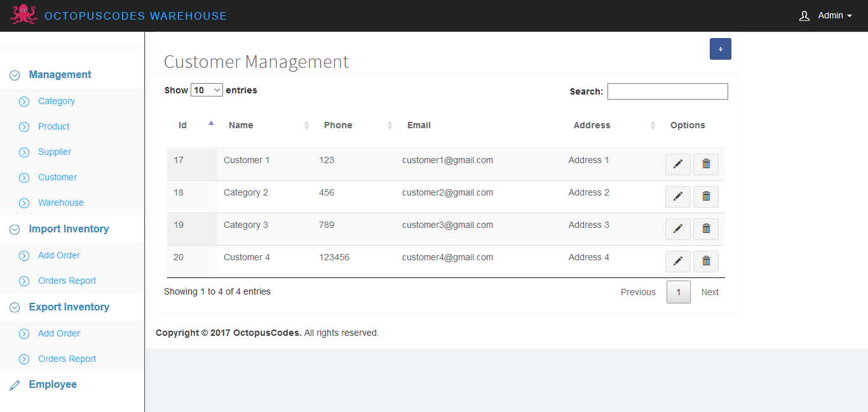This screenshot has height=412, width=868.
Task: Open the Employee sidebar section
Action: pyautogui.click(x=53, y=385)
